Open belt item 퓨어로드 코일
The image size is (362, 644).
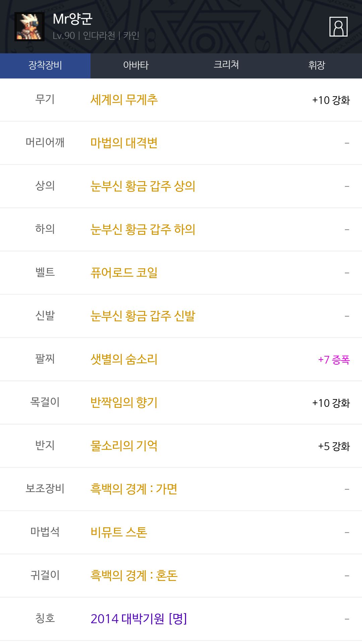[x=124, y=273]
